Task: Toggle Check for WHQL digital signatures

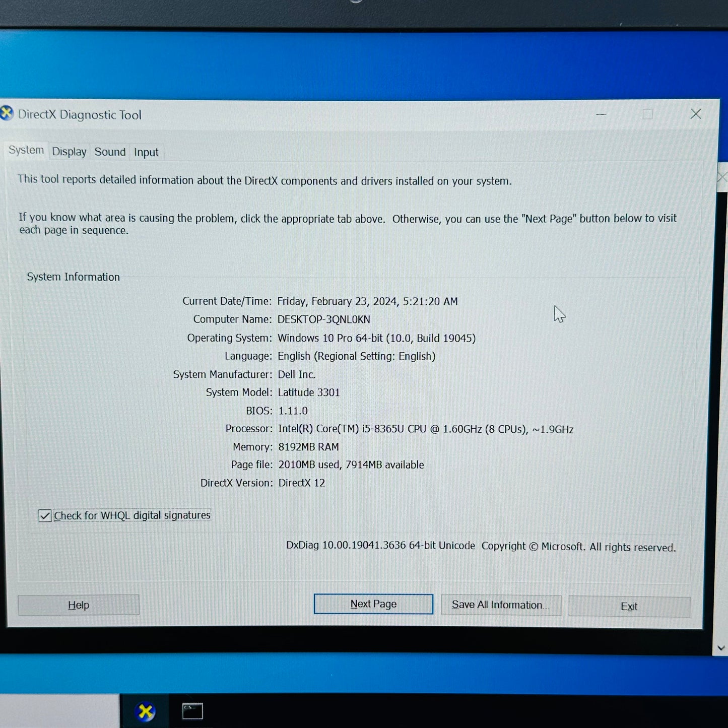Action: click(x=44, y=515)
